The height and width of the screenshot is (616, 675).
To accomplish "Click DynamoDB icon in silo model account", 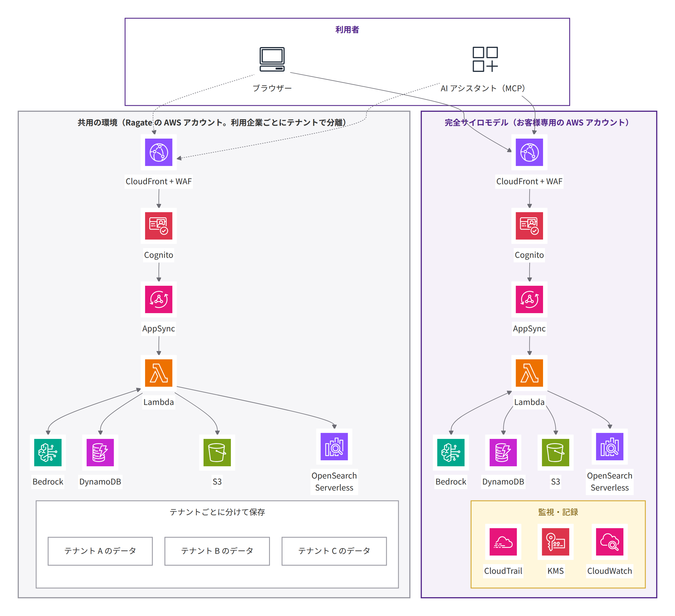I will [503, 453].
